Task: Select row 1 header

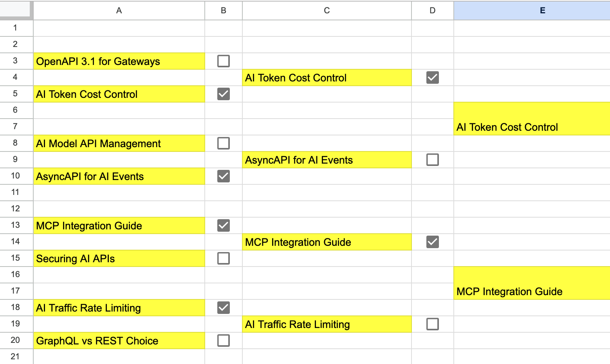Action: [16, 28]
